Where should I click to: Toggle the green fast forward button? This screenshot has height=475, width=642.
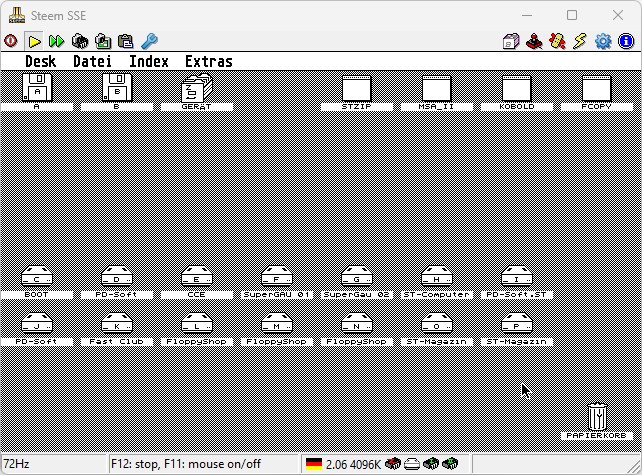(56, 41)
